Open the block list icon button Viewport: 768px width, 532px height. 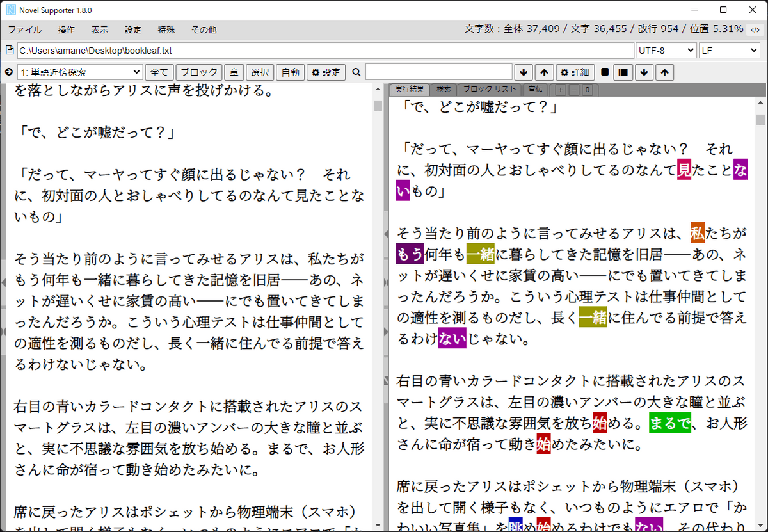[623, 72]
